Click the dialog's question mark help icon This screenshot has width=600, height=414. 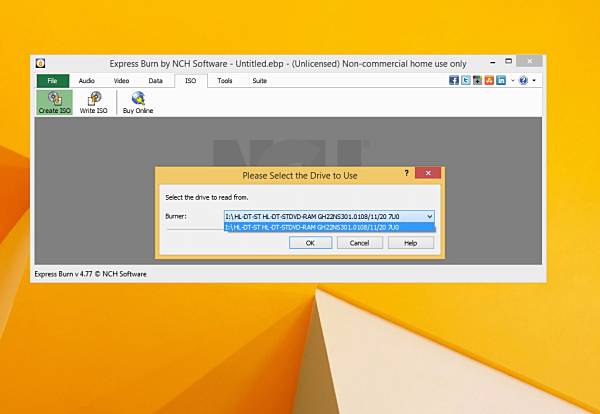coord(406,173)
